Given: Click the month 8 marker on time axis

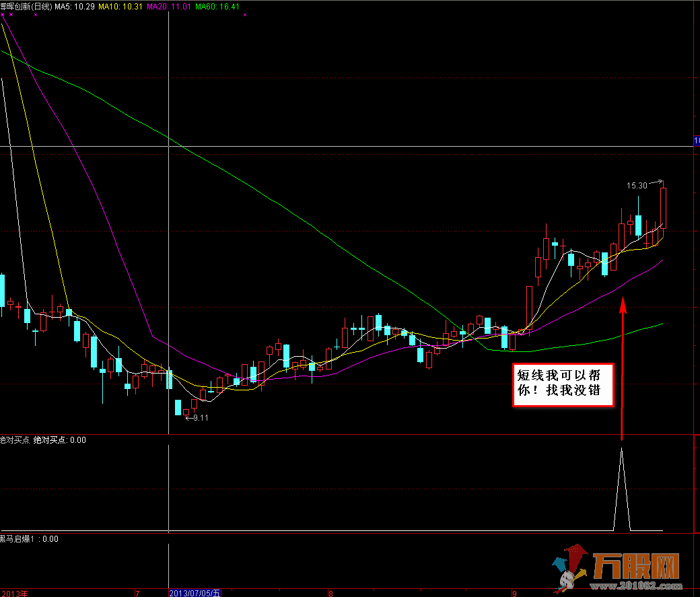Looking at the screenshot, I should point(330,594).
